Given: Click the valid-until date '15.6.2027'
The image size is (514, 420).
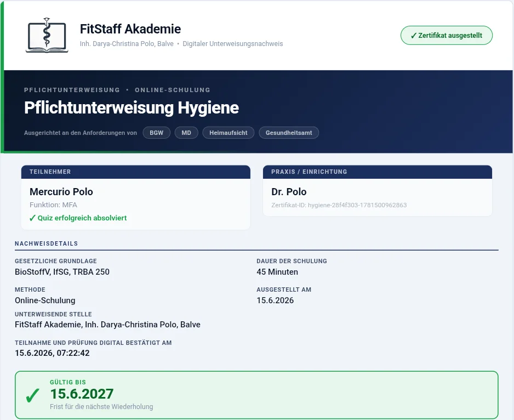Looking at the screenshot, I should [x=82, y=394].
